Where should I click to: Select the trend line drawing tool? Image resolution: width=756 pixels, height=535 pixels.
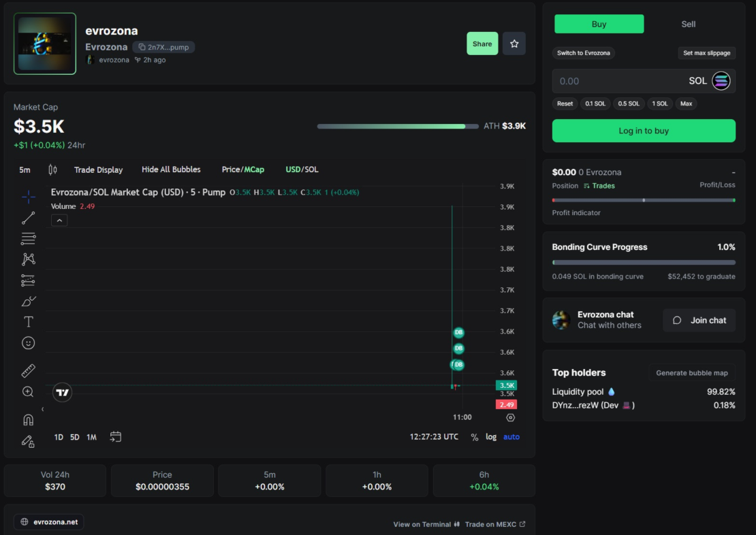click(29, 218)
